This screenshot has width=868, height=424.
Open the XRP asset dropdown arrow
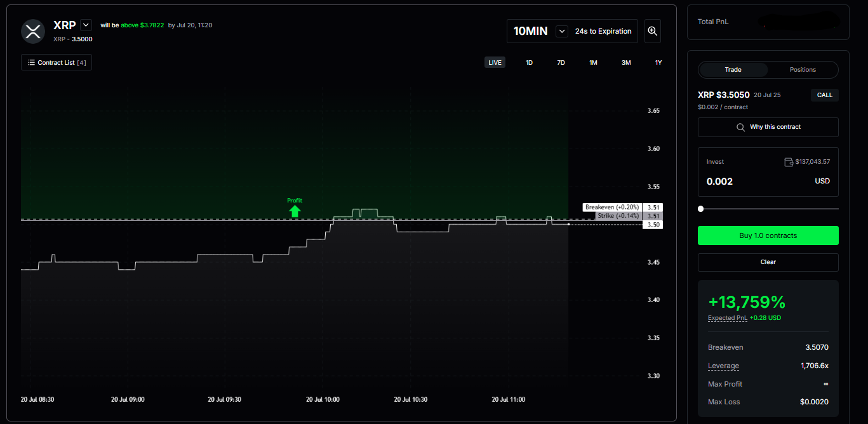pos(86,25)
